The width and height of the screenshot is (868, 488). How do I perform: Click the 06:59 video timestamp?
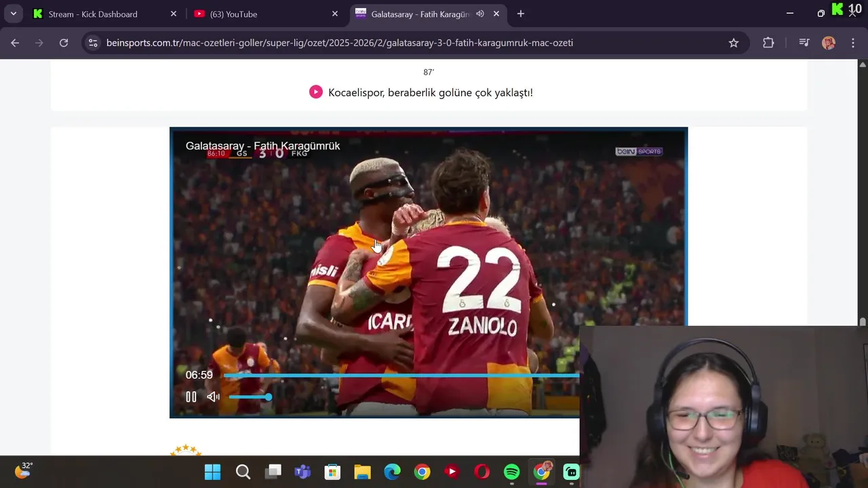point(199,375)
